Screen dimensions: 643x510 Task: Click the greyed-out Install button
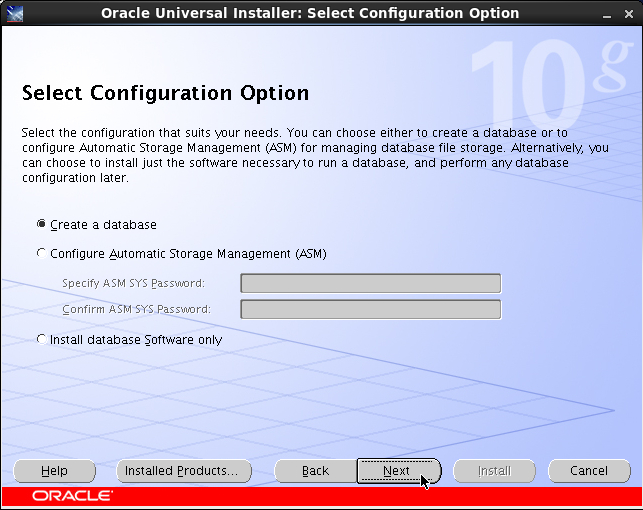494,471
